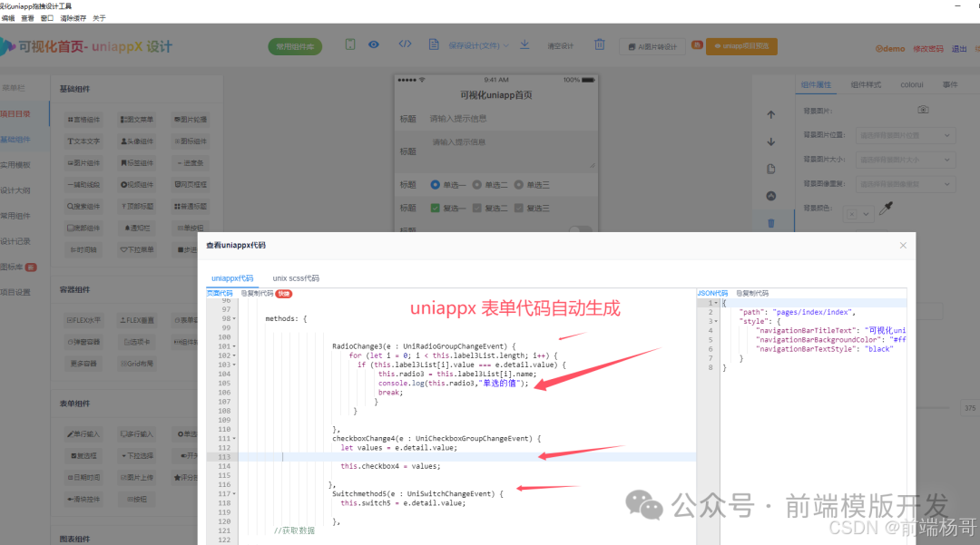Collapse code fold at line 101

234,346
